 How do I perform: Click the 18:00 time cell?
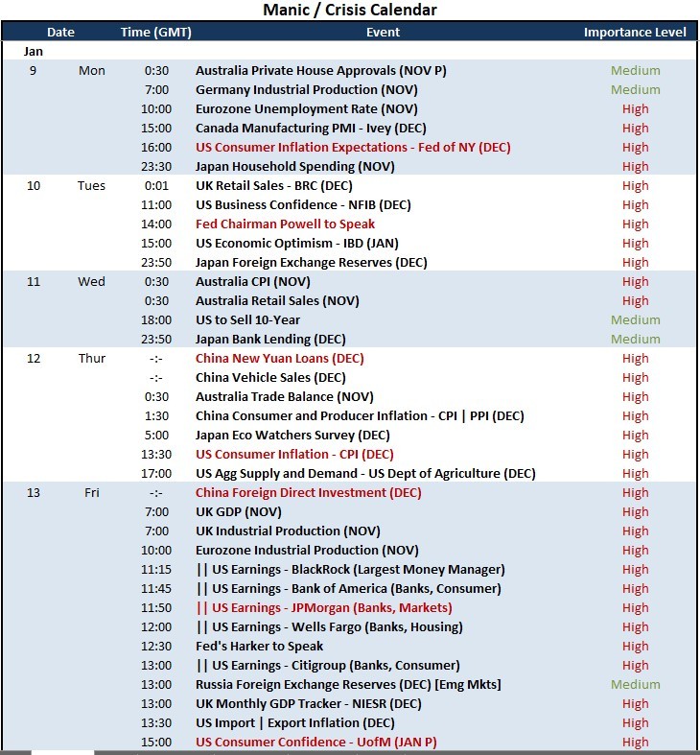point(156,320)
